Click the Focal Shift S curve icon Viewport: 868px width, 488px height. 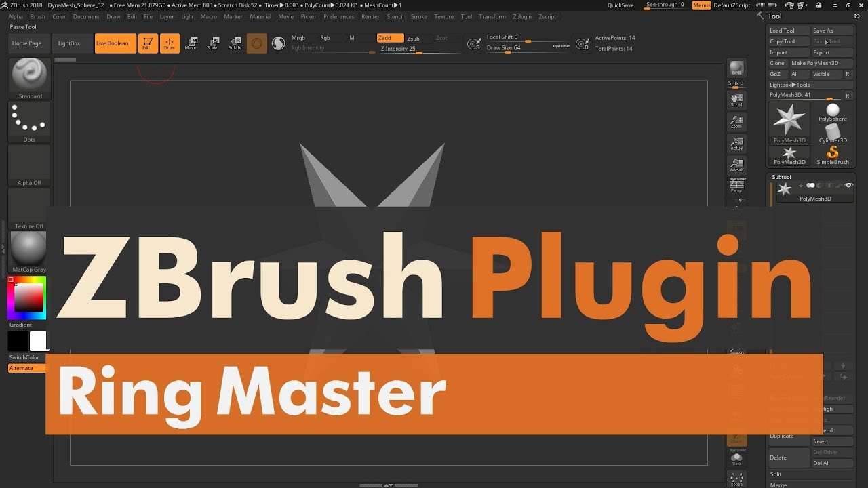475,44
